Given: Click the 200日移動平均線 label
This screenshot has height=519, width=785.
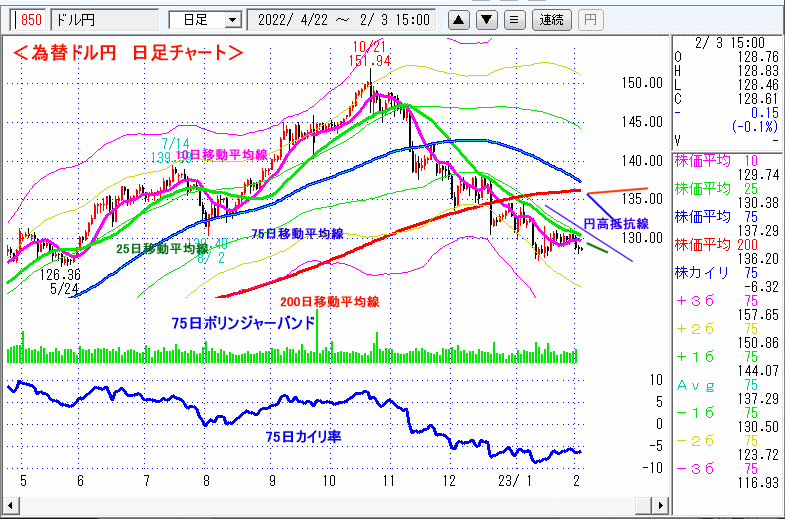Looking at the screenshot, I should pyautogui.click(x=329, y=302).
